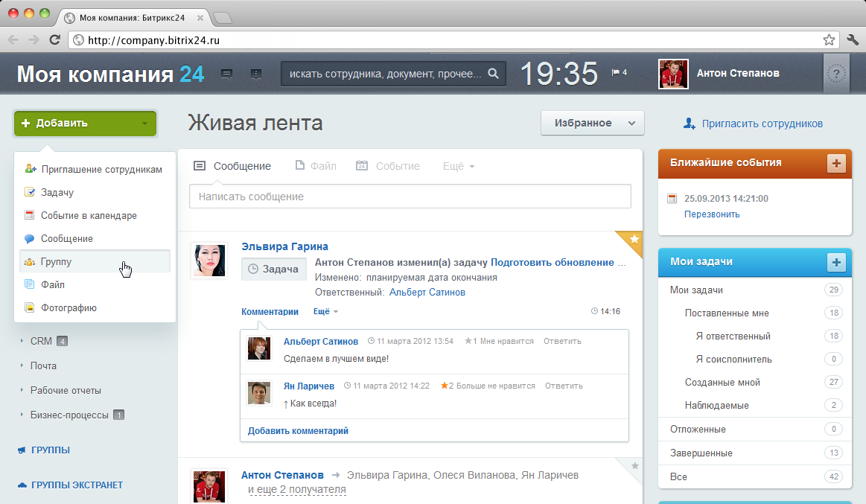Open the Избранное filter dropdown
Image resolution: width=866 pixels, height=504 pixels.
point(593,123)
